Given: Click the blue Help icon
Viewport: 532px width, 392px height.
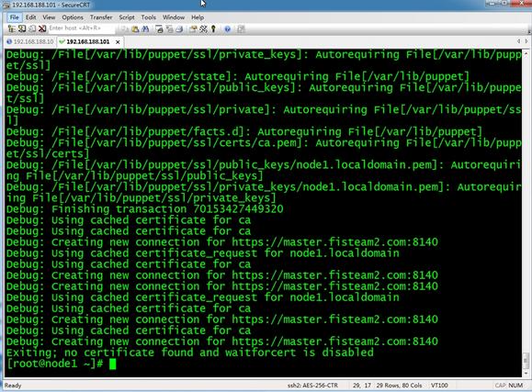Looking at the screenshot, I should (227, 29).
